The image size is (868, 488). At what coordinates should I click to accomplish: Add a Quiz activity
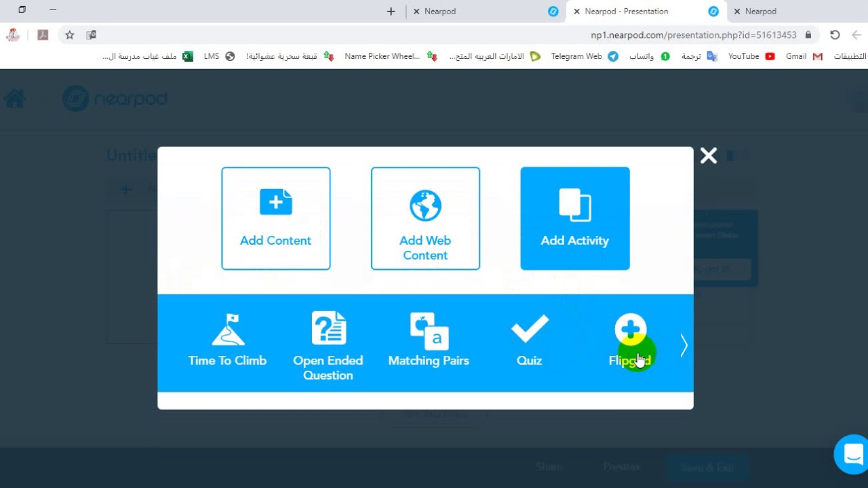(529, 340)
